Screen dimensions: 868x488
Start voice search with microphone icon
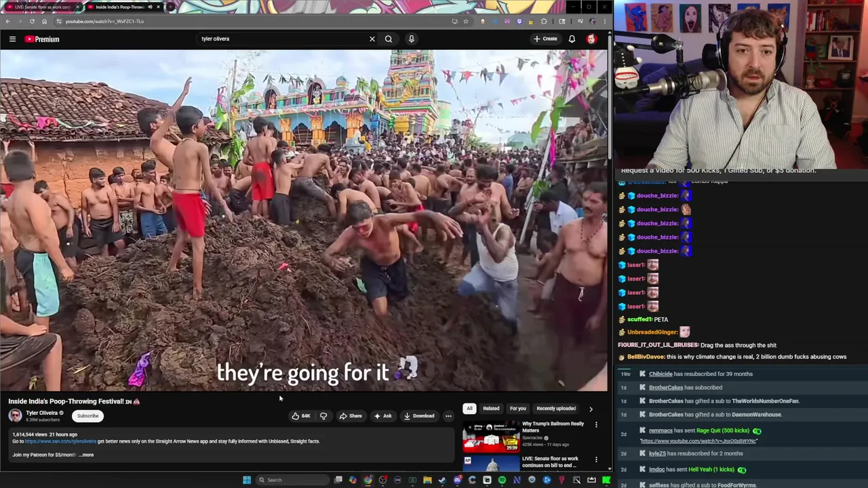pyautogui.click(x=411, y=39)
